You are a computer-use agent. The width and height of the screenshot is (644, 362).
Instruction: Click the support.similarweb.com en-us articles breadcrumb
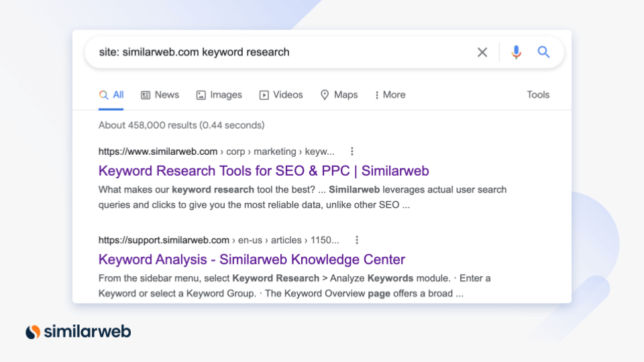point(219,240)
